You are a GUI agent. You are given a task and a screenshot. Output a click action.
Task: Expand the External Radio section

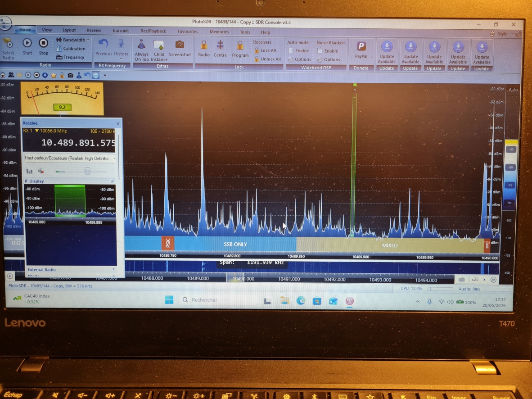click(x=113, y=269)
